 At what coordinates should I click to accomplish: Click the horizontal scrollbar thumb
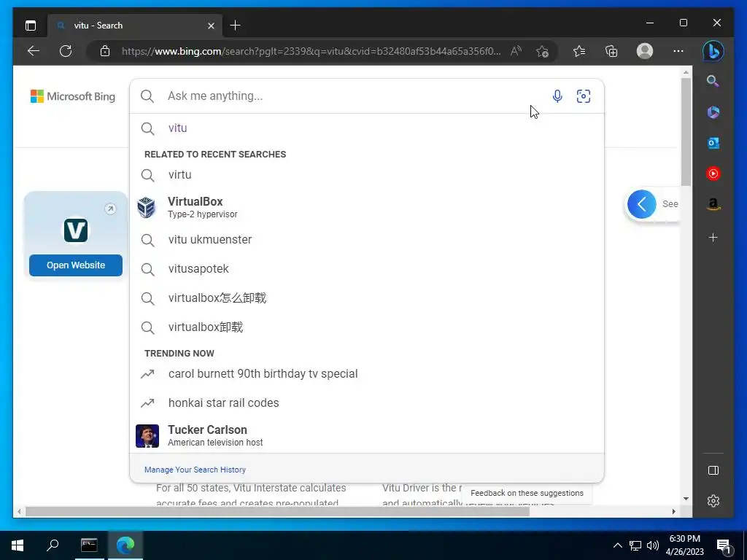277,511
